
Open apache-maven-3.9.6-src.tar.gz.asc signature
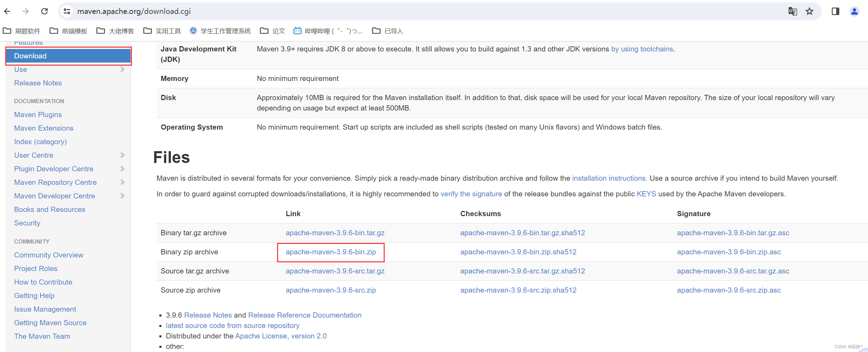pos(733,271)
